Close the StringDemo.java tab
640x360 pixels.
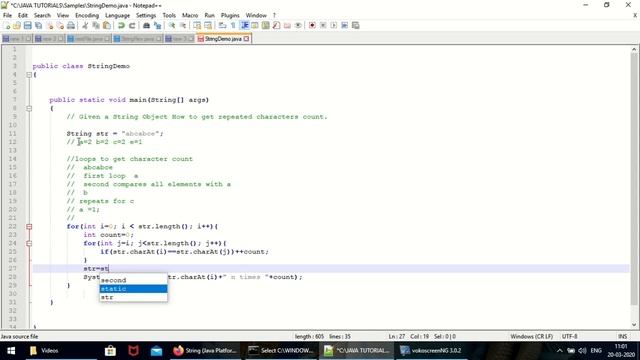247,39
